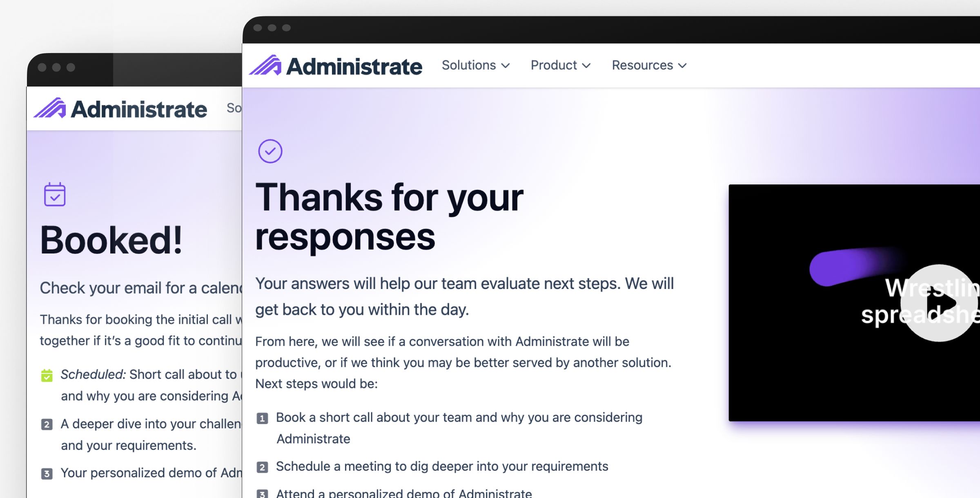This screenshot has height=498, width=980.
Task: Click the calendar check icon above Booked!
Action: [x=55, y=194]
